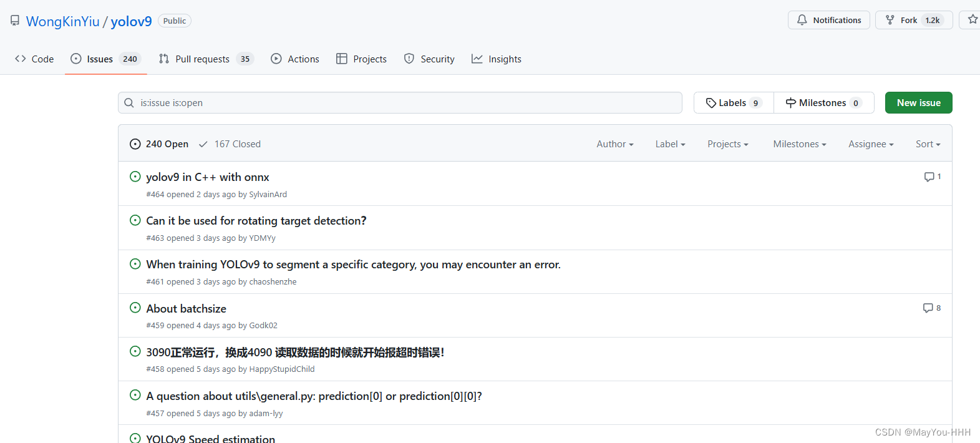Image resolution: width=980 pixels, height=443 pixels.
Task: Click the open-issue icon beside 'yolov9 in C++ with onnx'
Action: click(135, 177)
